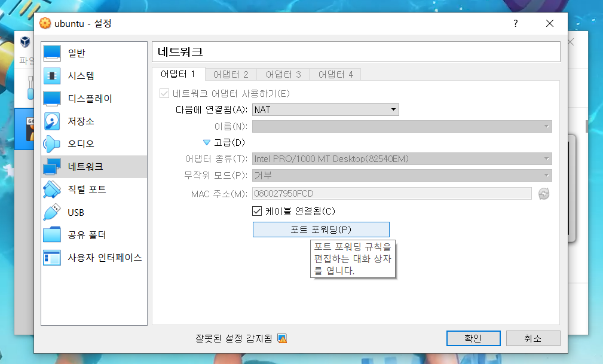This screenshot has width=603, height=364.
Task: Regenerate MAC address with refresh icon
Action: [x=544, y=194]
